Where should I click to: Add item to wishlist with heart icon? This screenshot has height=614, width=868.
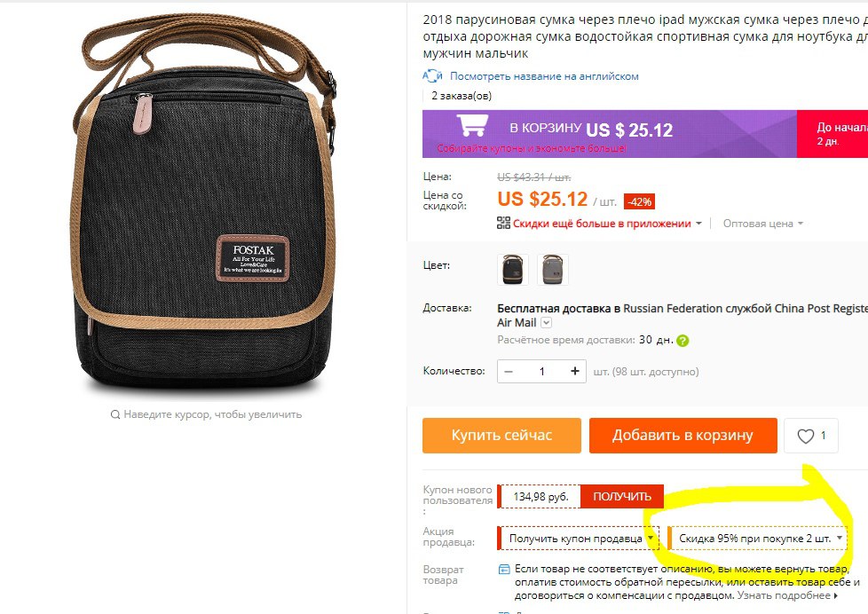811,436
